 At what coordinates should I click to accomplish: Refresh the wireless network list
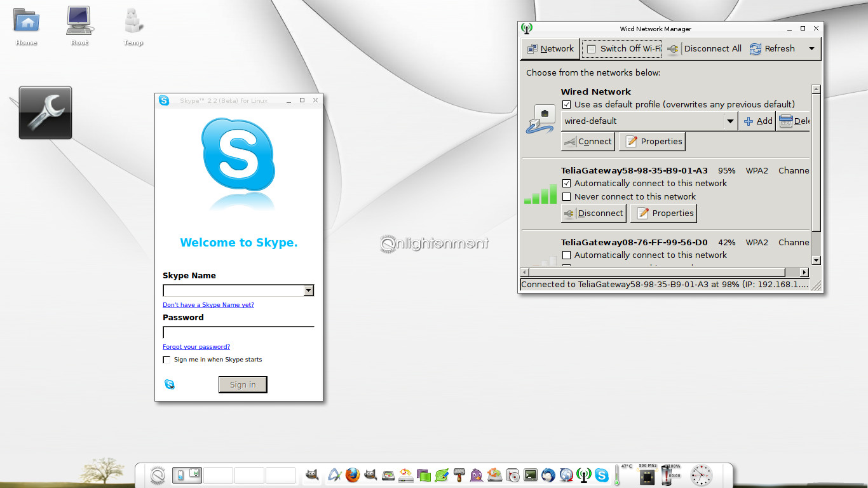click(772, 48)
